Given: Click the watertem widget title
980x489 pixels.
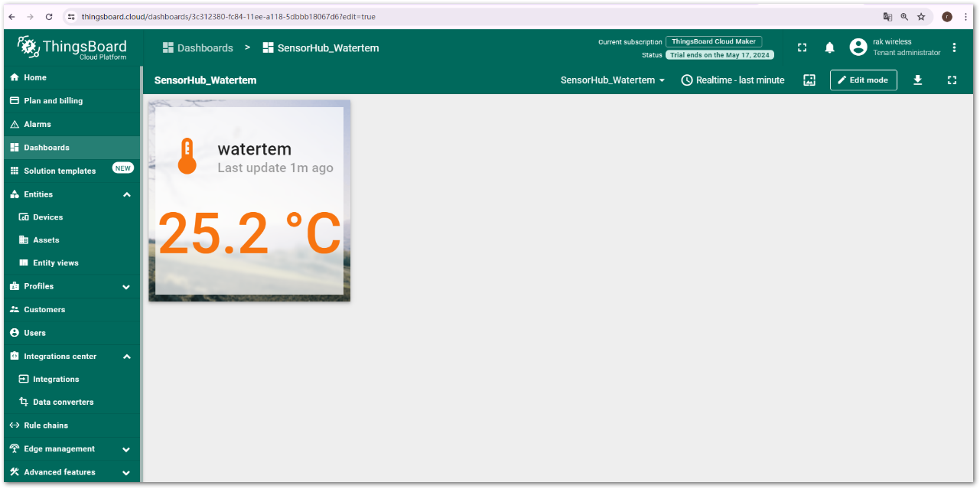Looking at the screenshot, I should (255, 149).
